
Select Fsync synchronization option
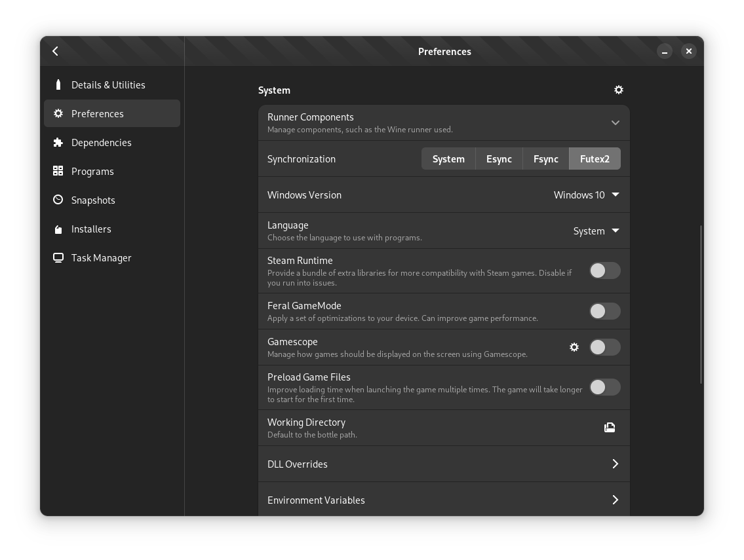tap(545, 159)
